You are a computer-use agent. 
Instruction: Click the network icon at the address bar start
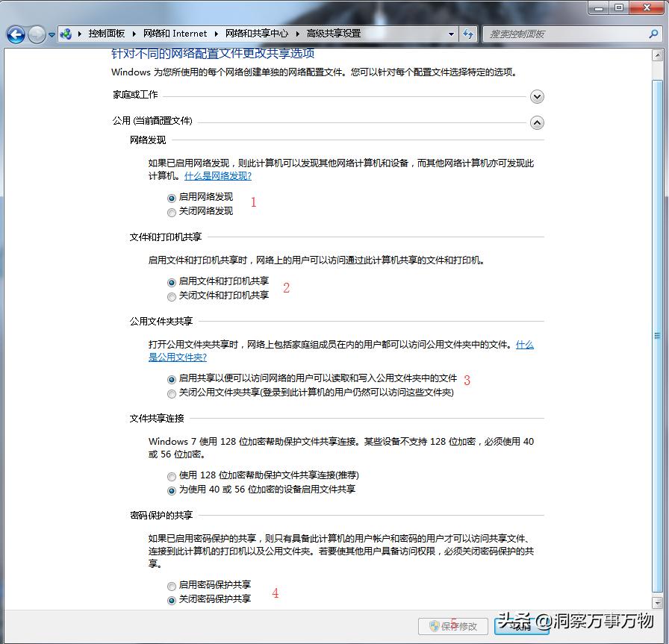(65, 34)
